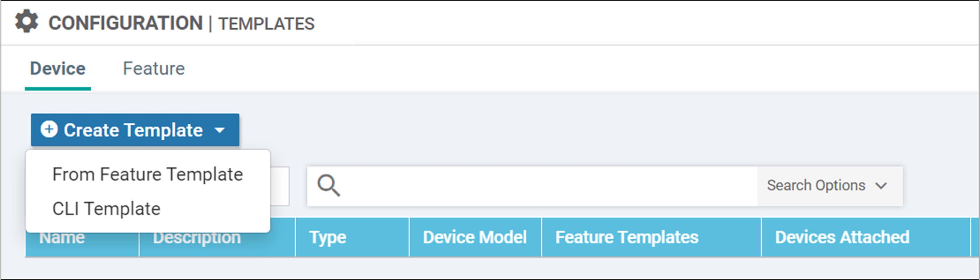Choose From Feature Template menu option
The height and width of the screenshot is (280, 980).
[x=148, y=175]
